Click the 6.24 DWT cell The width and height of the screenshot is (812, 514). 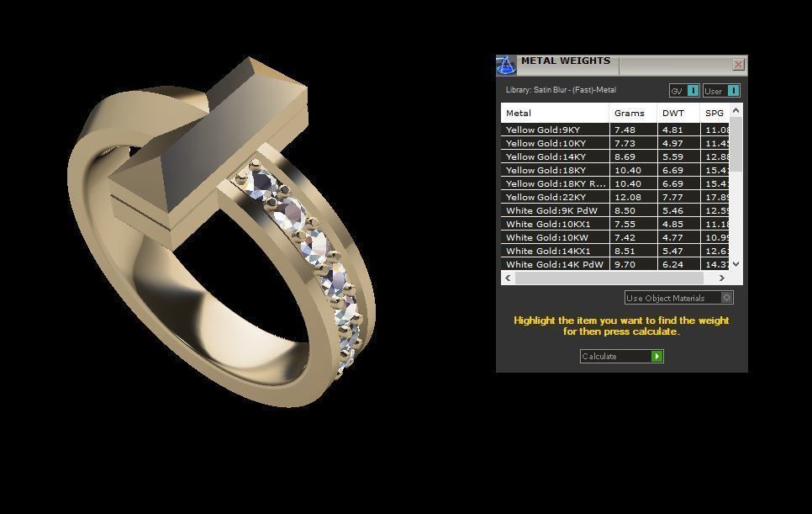point(678,264)
